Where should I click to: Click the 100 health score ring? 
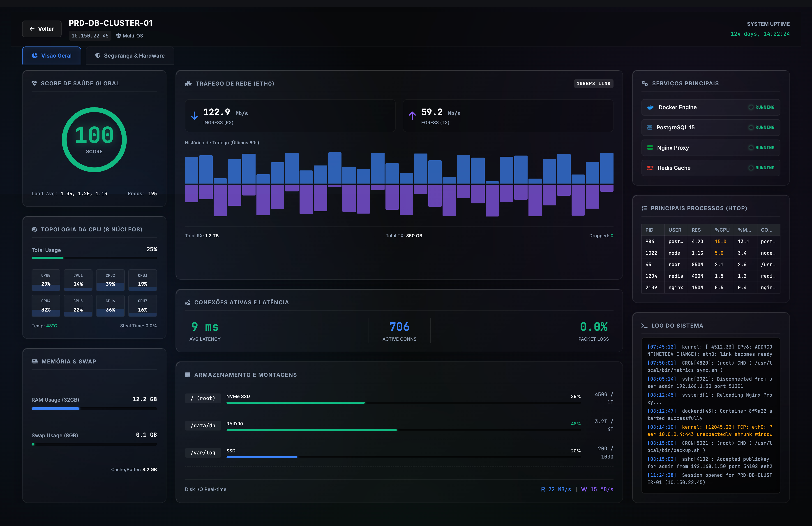[94, 140]
